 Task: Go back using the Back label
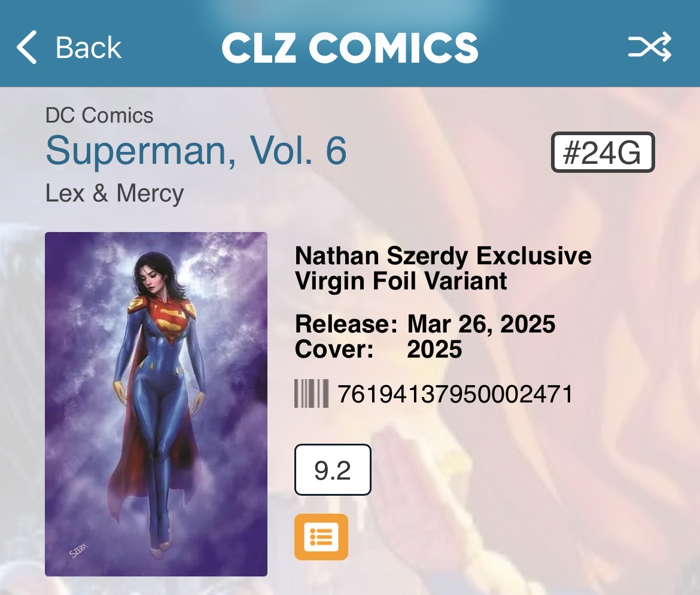coord(89,47)
